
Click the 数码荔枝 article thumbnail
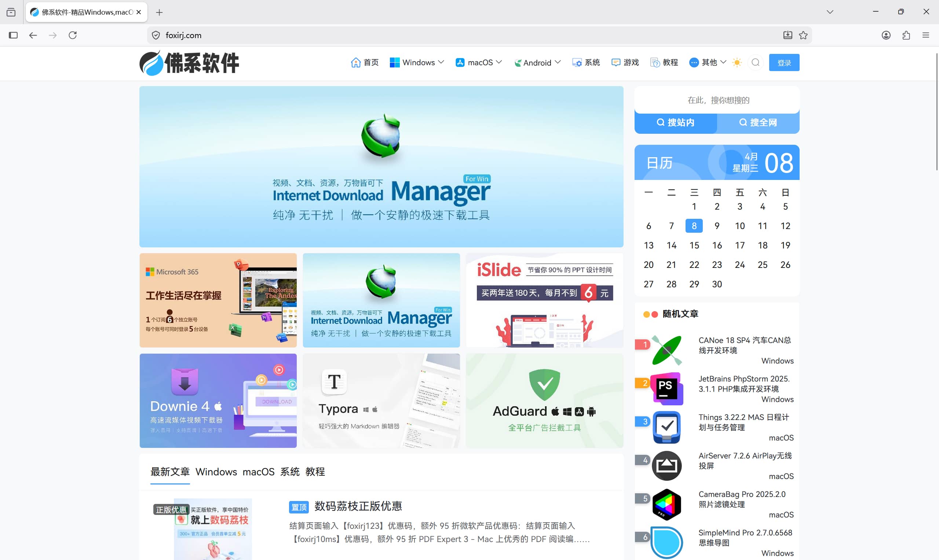click(213, 529)
